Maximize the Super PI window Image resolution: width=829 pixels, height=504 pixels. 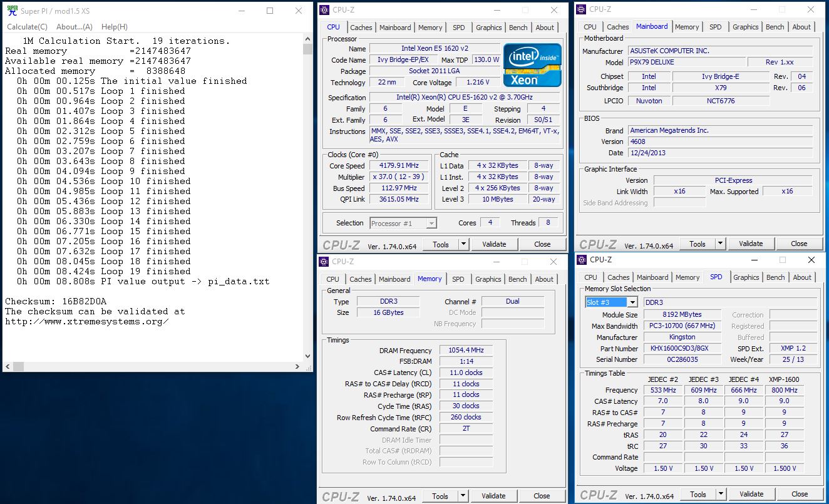point(270,11)
